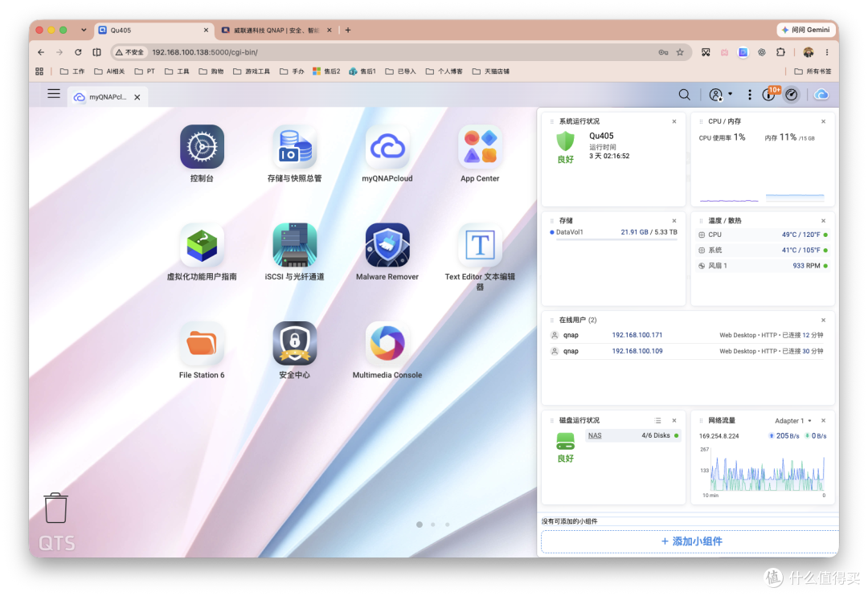Close the 在线用户 widget
Screen dimensions: 868x596
(x=823, y=320)
